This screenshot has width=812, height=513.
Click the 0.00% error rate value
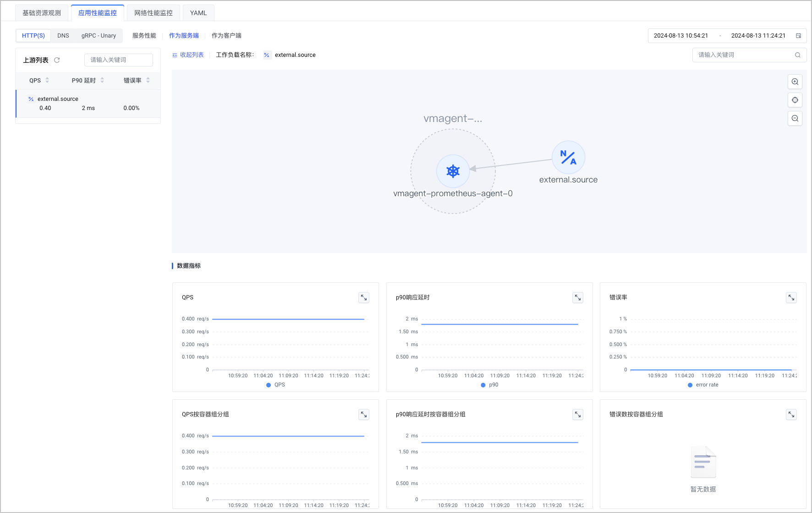pyautogui.click(x=132, y=108)
